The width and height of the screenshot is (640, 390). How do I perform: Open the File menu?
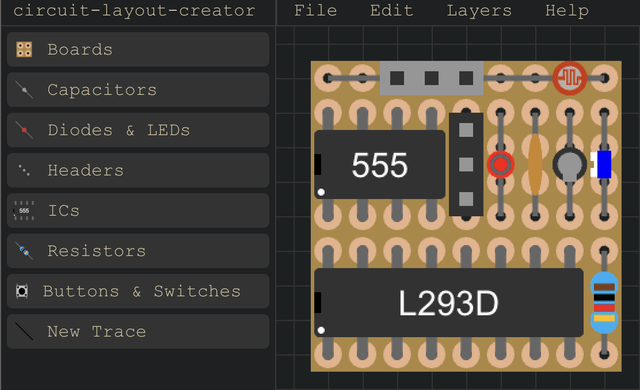tap(316, 11)
